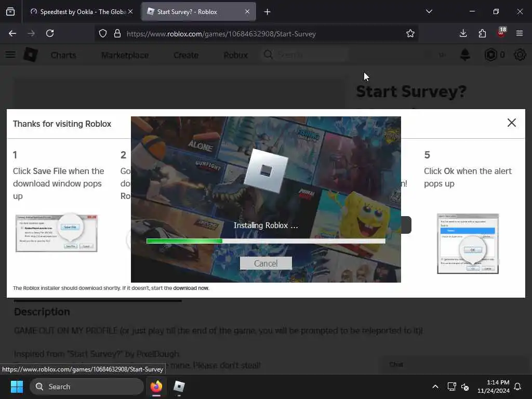Screen dimensions: 532x399
Task: Open the Charts page
Action: point(63,55)
